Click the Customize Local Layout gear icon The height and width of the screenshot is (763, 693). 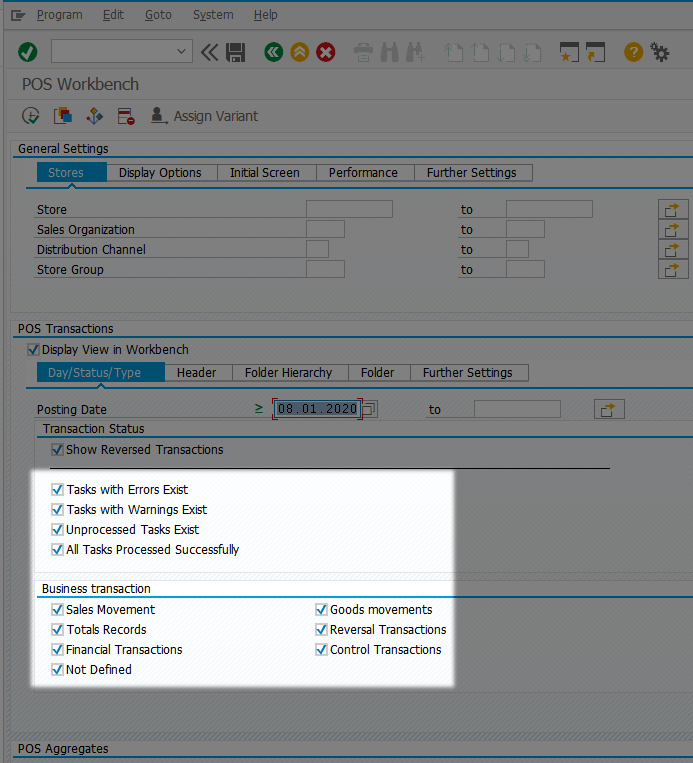coord(660,52)
